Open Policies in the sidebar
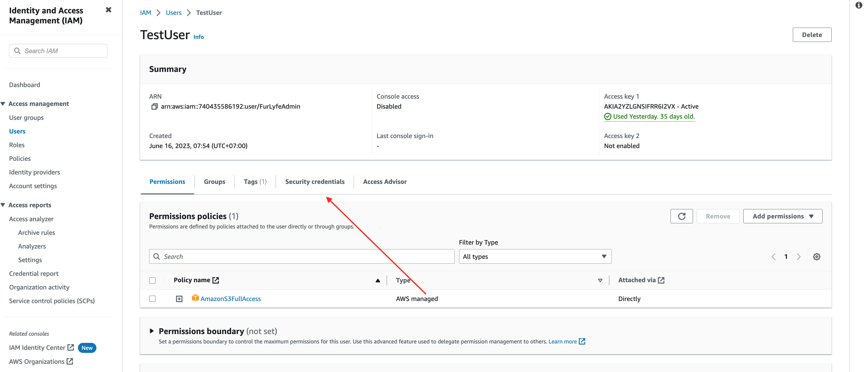The width and height of the screenshot is (868, 372). pos(20,158)
